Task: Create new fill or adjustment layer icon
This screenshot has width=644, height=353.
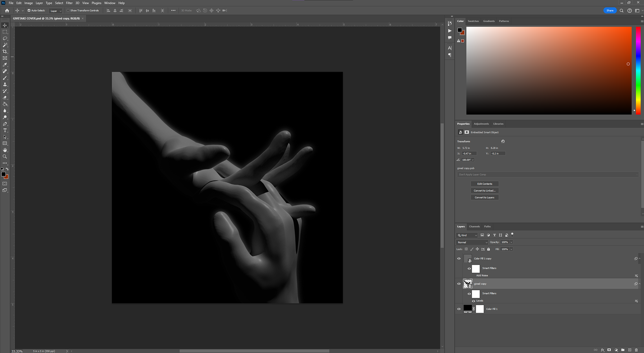Action: point(616,350)
